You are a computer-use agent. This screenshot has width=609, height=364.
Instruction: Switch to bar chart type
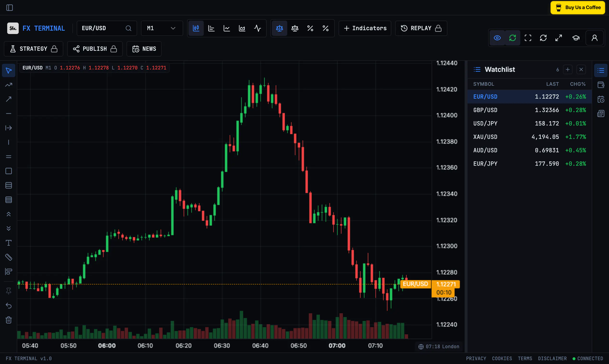coord(211,28)
